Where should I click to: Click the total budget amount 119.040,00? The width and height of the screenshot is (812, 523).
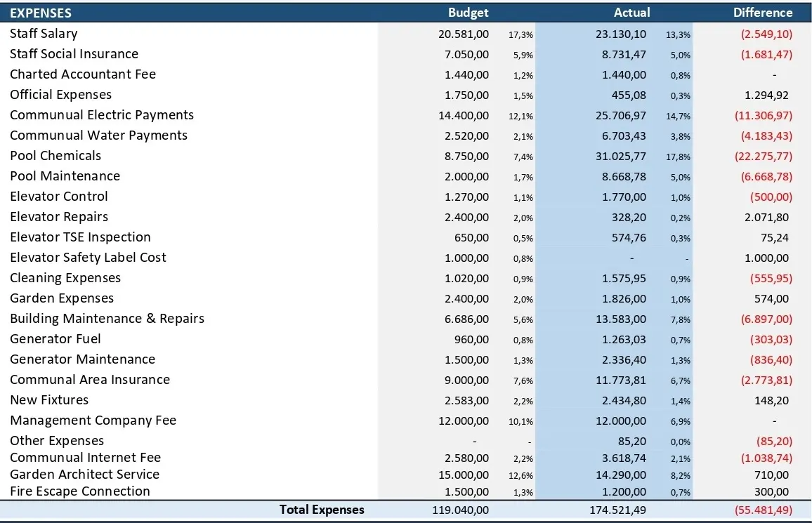coord(461,510)
